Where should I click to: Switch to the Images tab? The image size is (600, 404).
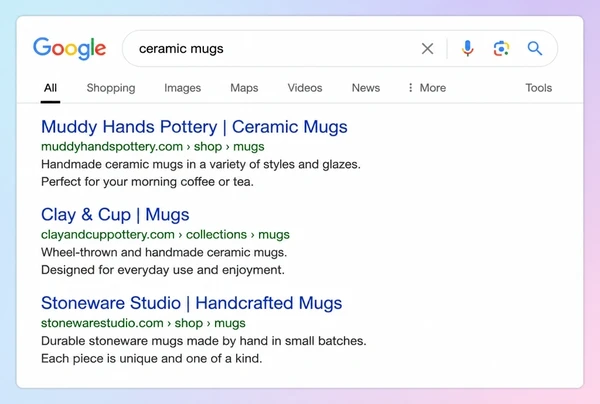pos(183,88)
